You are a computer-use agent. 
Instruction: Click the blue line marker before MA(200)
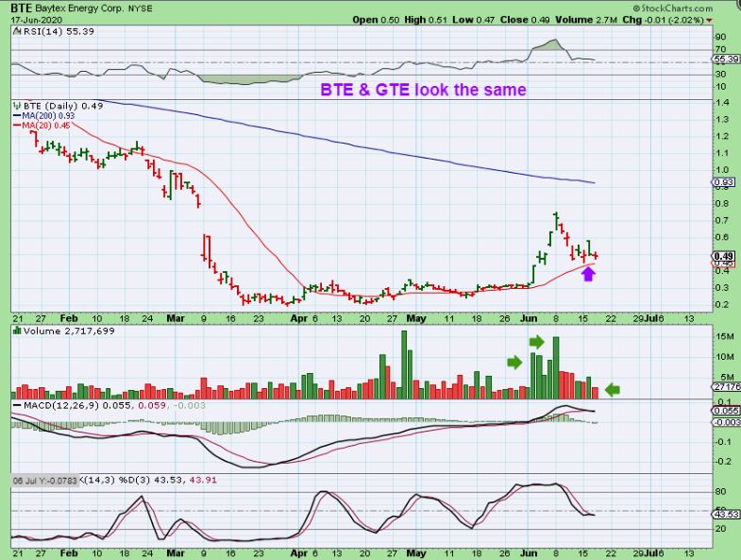tap(18, 116)
